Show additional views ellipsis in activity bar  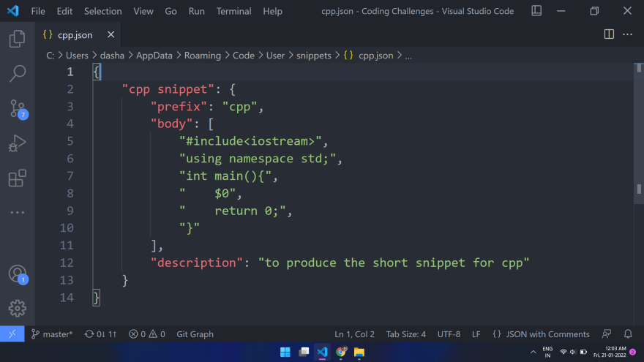[x=18, y=213]
